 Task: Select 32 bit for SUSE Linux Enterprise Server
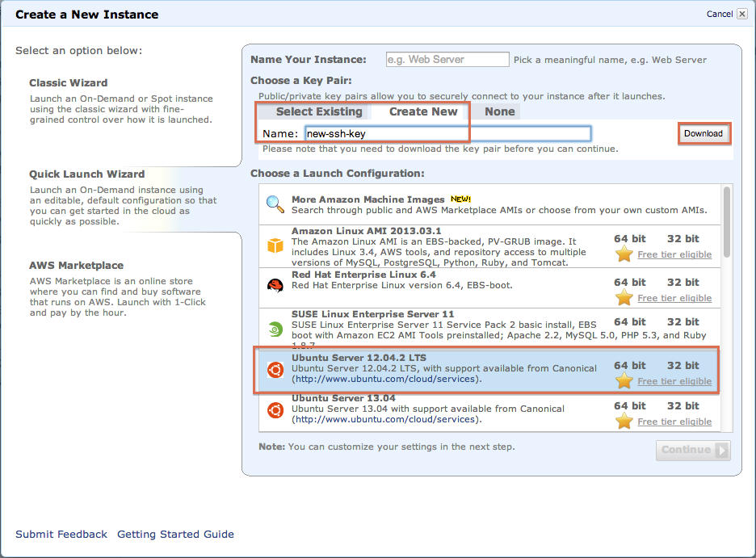click(682, 322)
